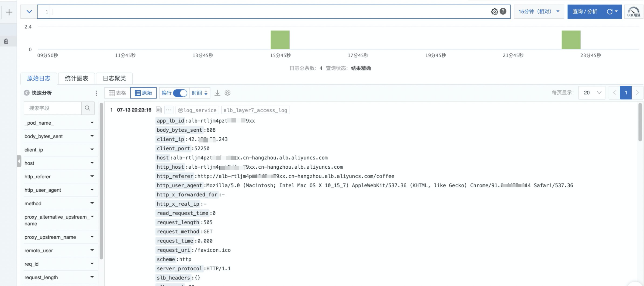Collapse the left side panel handle
The image size is (644, 286).
(19, 161)
